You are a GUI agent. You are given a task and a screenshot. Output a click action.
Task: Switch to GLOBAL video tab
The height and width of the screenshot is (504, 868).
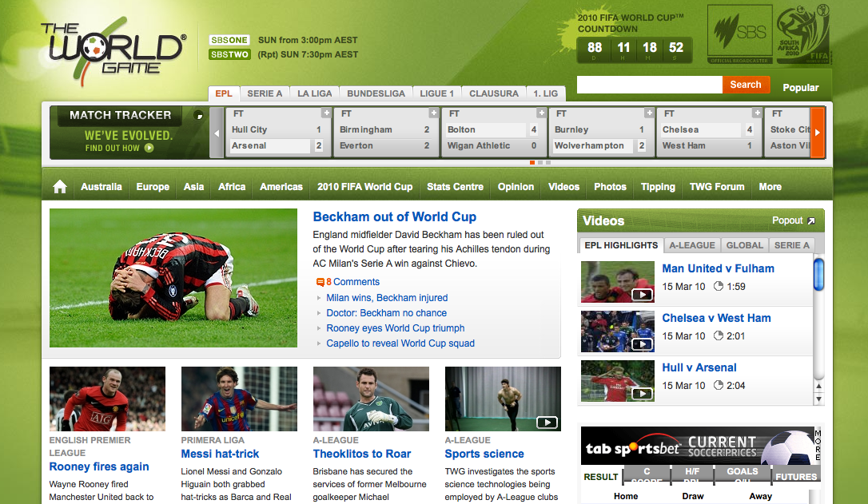[x=745, y=245]
